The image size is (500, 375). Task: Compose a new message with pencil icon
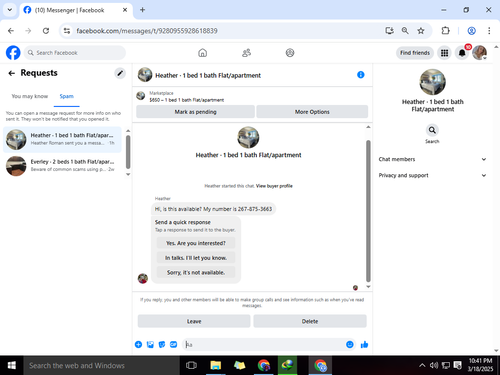[x=120, y=73]
